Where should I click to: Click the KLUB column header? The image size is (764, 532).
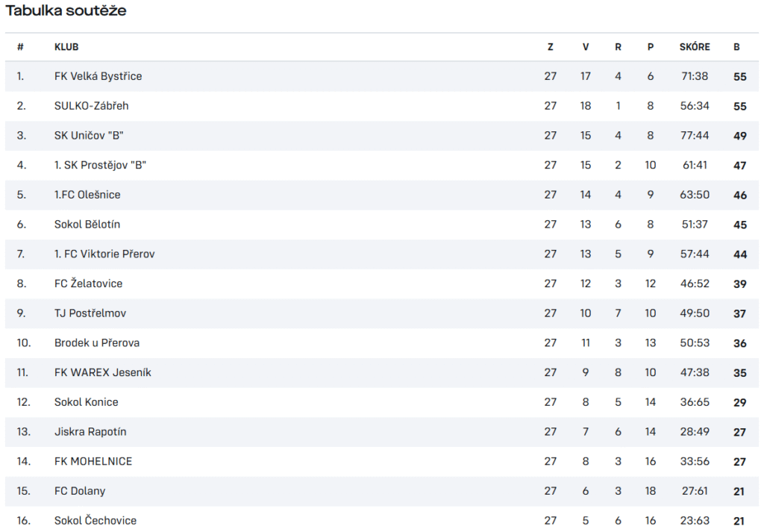[66, 47]
